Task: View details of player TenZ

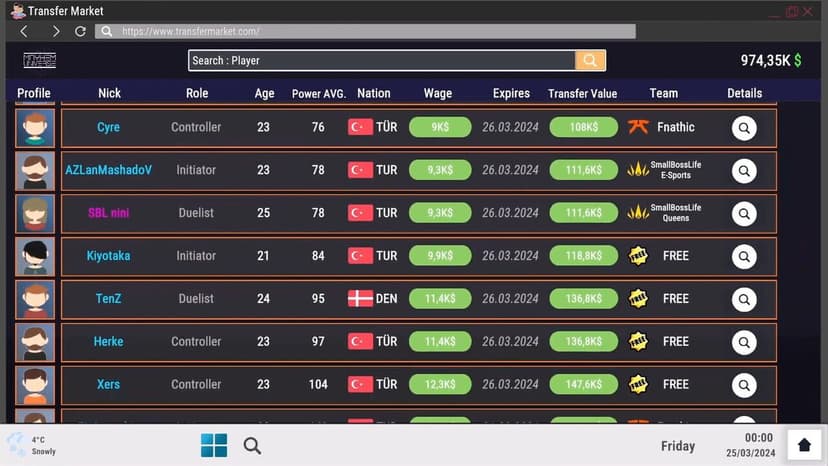Action: pos(744,300)
